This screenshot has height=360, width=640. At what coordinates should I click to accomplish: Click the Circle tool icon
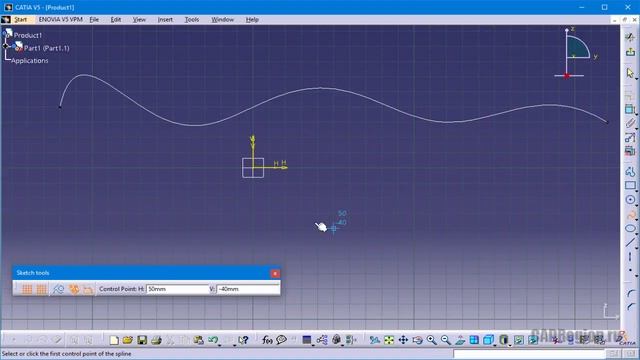click(630, 200)
